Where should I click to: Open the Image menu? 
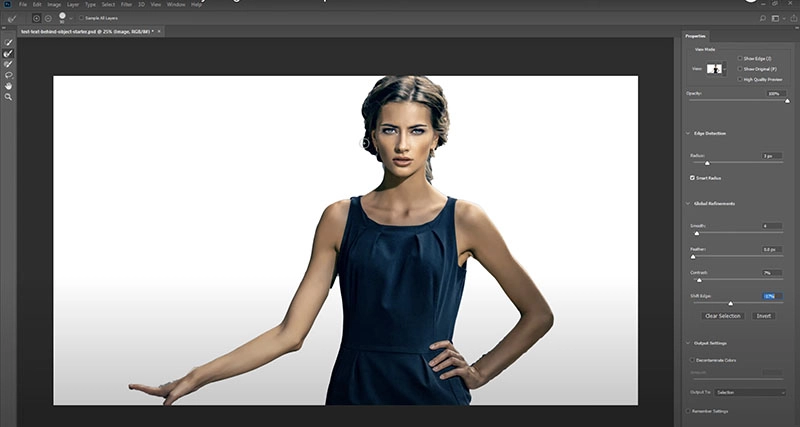coord(54,5)
